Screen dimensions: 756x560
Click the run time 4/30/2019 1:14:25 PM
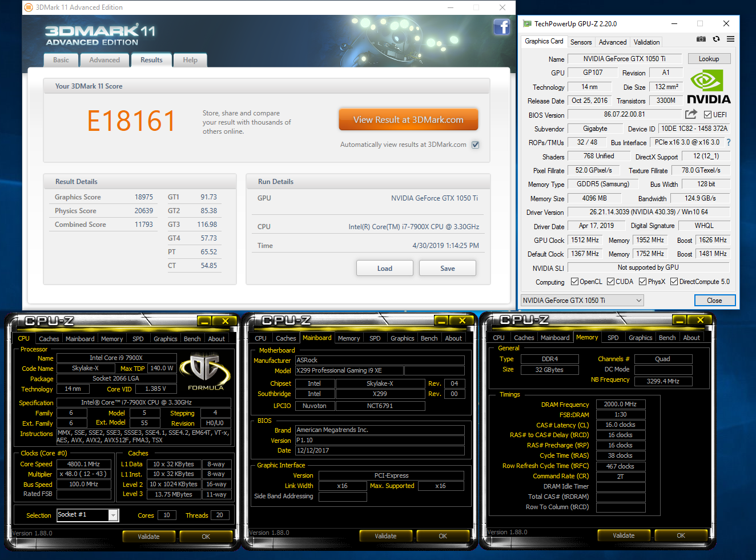tap(446, 246)
